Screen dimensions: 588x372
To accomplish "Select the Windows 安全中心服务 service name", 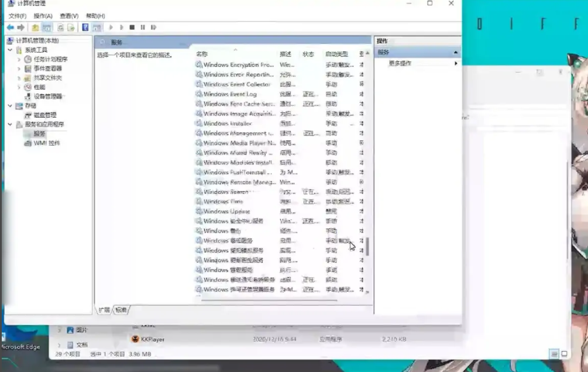I will [233, 221].
